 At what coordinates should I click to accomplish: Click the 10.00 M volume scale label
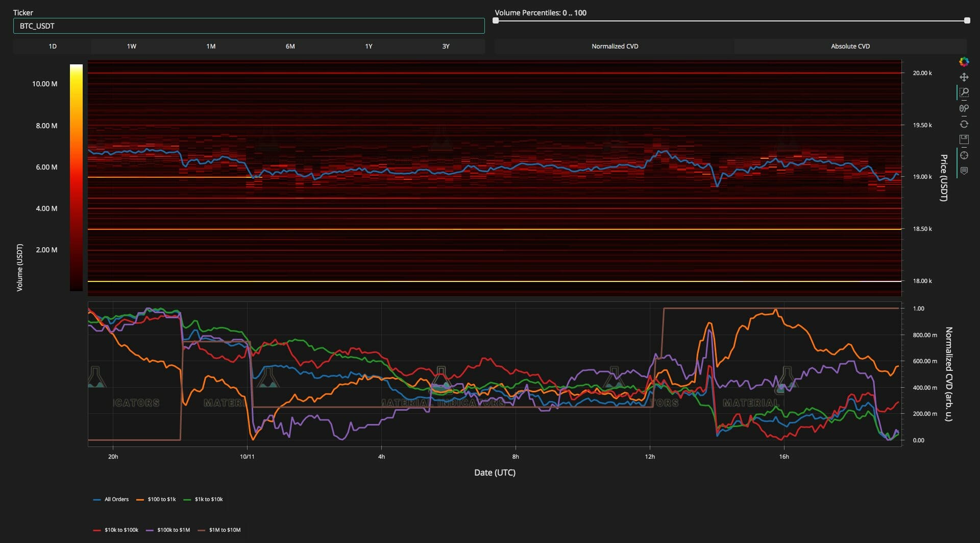[x=44, y=84]
